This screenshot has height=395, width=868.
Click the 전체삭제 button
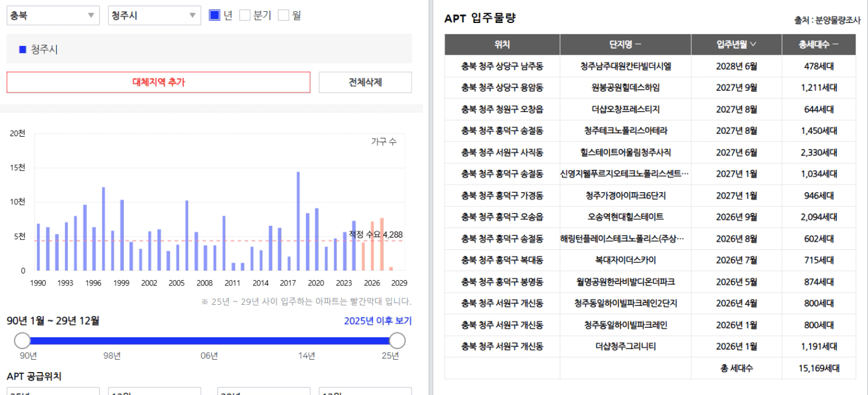coord(365,83)
